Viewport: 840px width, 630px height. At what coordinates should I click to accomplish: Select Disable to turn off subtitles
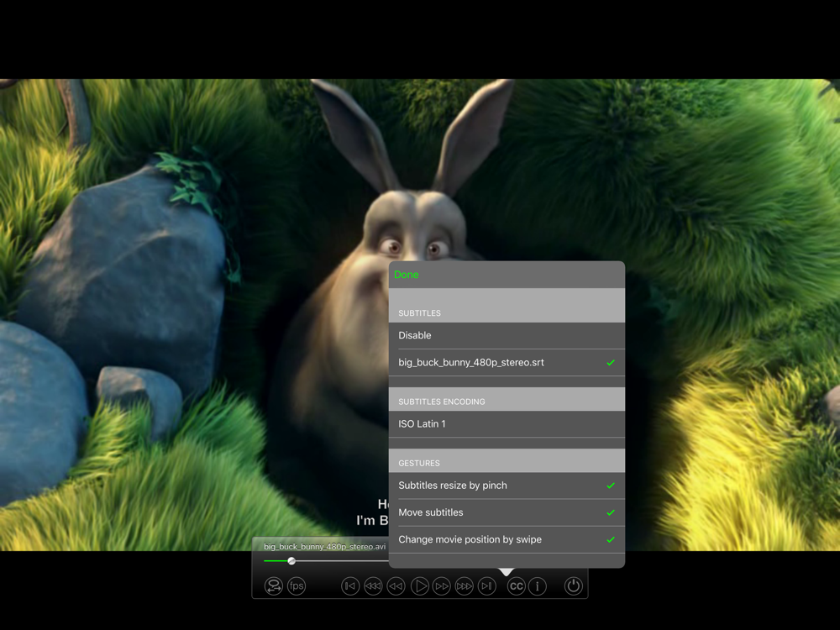(507, 335)
